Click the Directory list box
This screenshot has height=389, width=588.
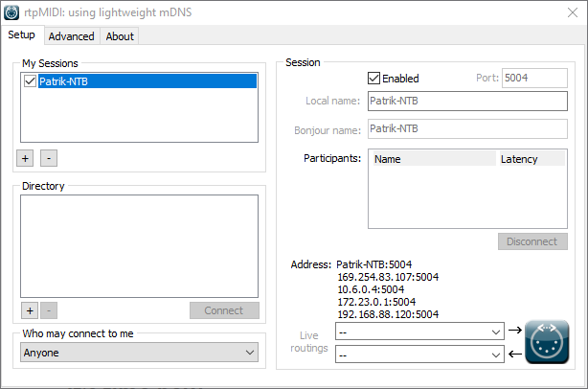pyautogui.click(x=139, y=246)
